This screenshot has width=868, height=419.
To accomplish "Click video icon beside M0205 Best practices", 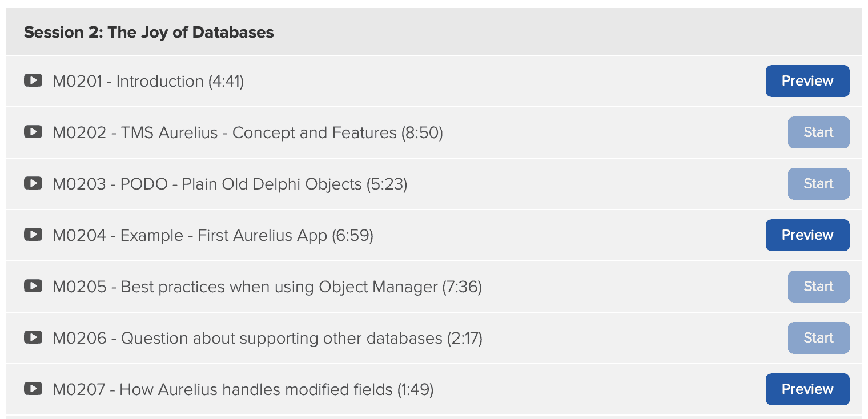I will (33, 286).
